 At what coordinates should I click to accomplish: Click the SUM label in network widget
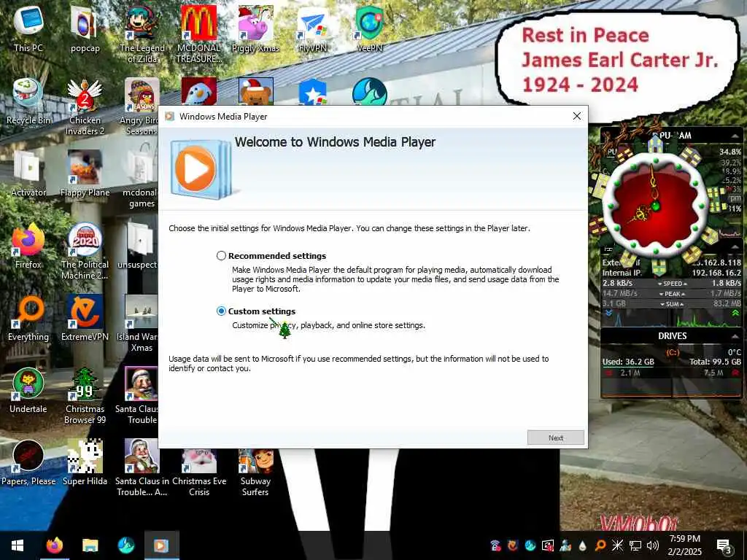click(672, 304)
